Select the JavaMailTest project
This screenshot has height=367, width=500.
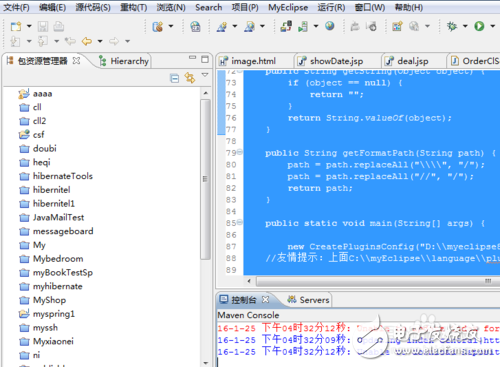(52, 217)
